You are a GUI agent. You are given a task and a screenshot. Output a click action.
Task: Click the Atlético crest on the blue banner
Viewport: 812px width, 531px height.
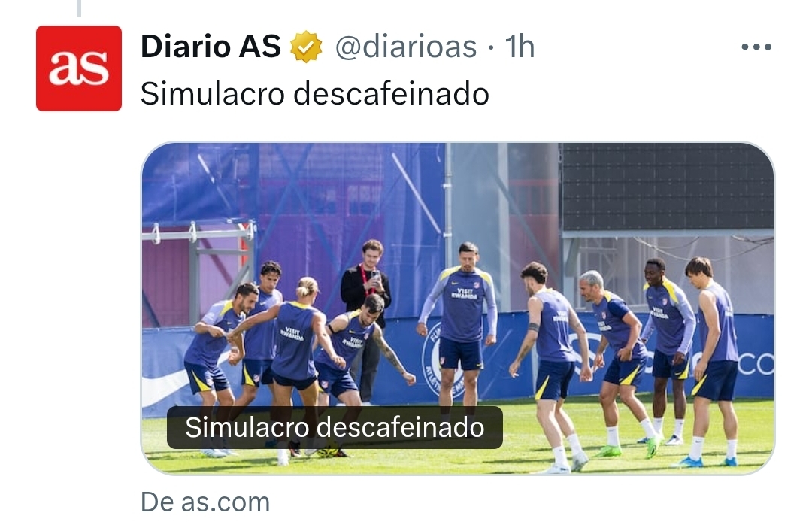pyautogui.click(x=441, y=359)
